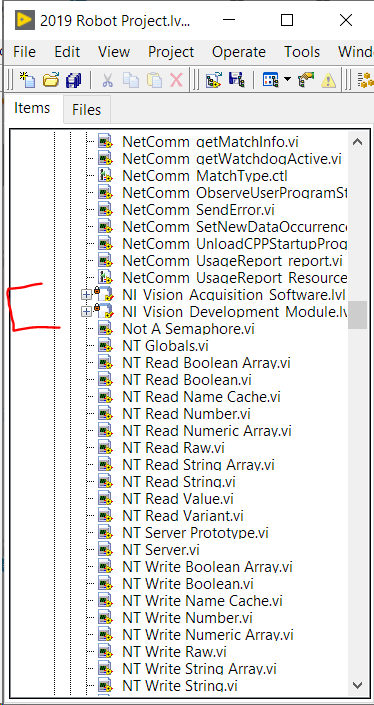Select NT Write Boolean Array.vi
The image size is (374, 705).
(207, 567)
